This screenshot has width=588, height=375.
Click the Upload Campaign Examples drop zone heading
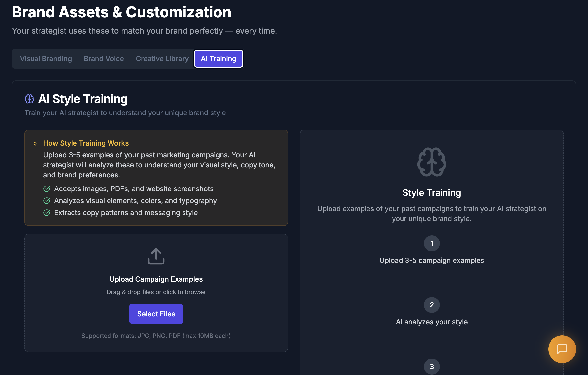tap(156, 279)
